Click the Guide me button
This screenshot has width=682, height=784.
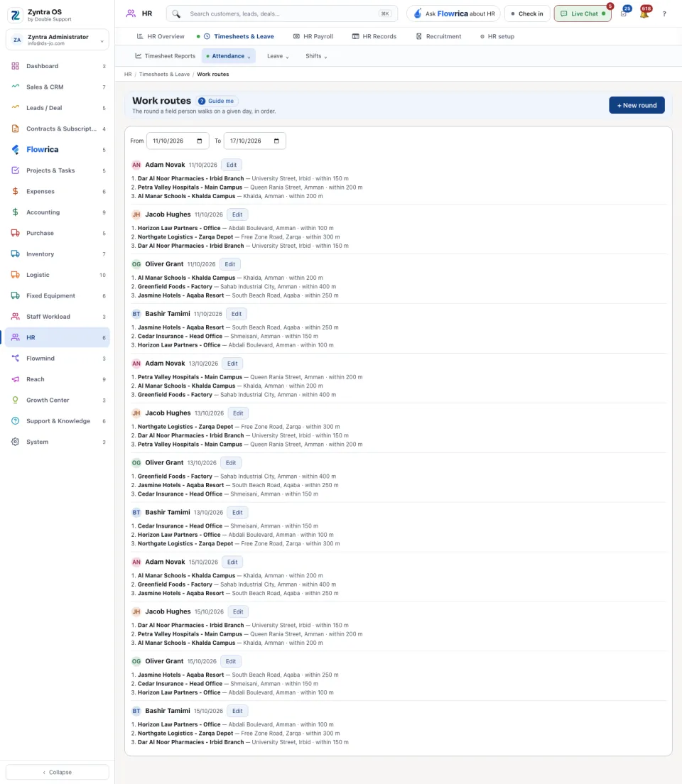click(x=217, y=101)
